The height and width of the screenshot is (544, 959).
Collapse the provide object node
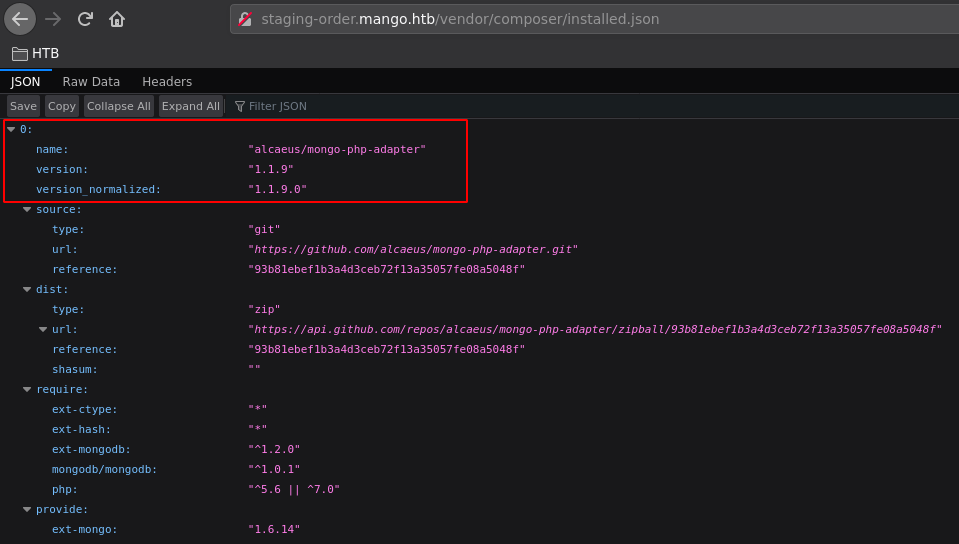[x=27, y=509]
